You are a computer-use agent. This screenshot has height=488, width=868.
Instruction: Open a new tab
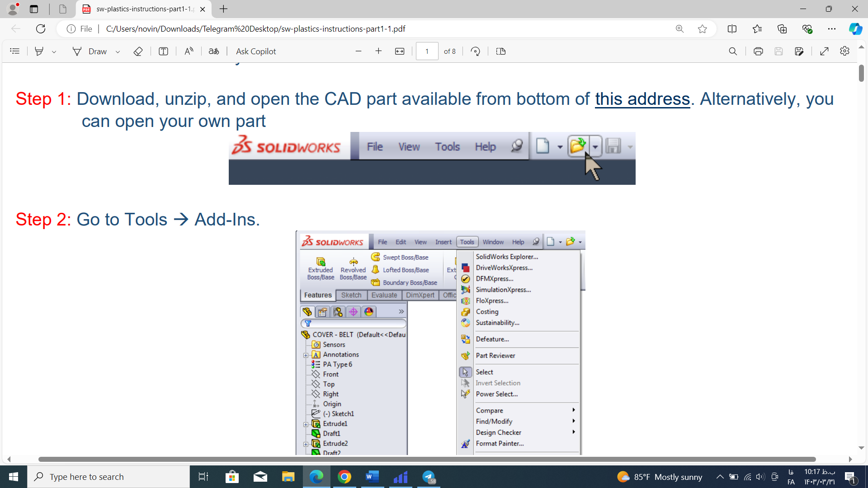[x=223, y=9]
